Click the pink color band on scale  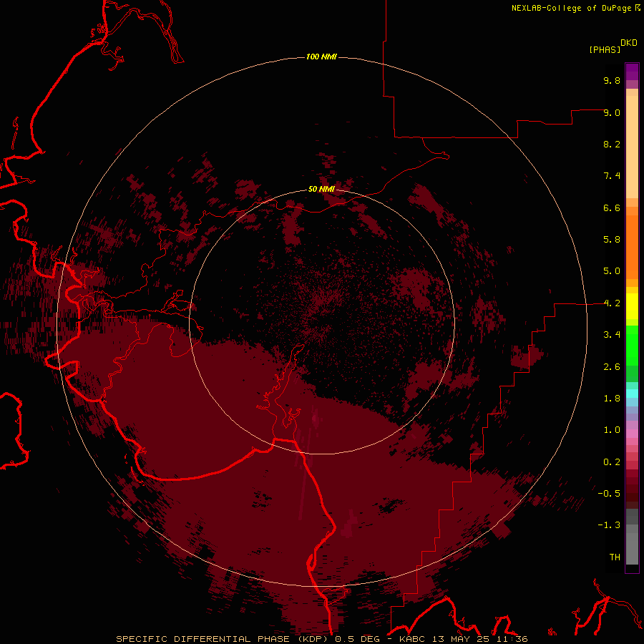(632, 434)
